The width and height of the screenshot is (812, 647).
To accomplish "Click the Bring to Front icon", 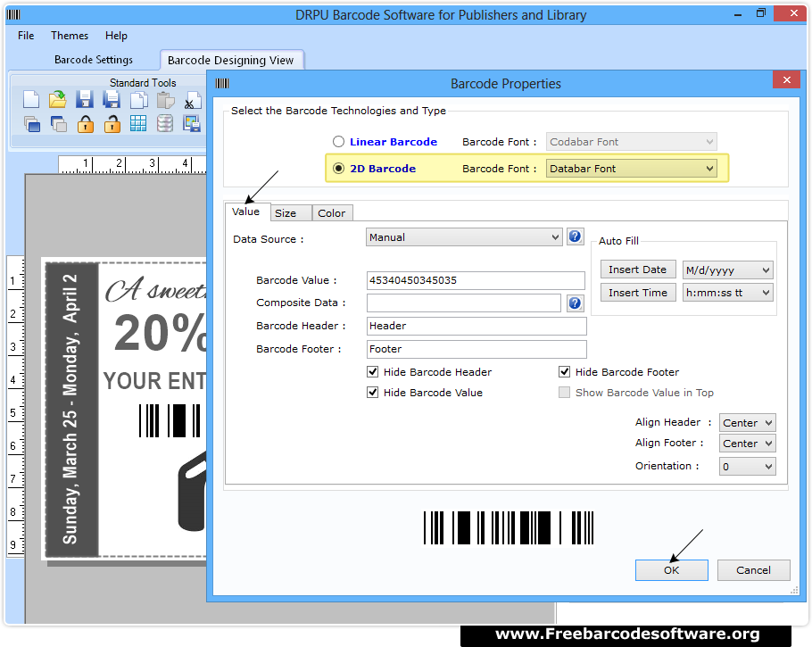I will click(x=31, y=124).
